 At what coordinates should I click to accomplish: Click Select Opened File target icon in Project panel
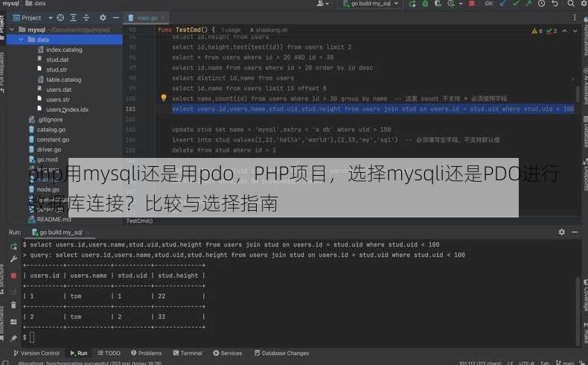coord(60,18)
